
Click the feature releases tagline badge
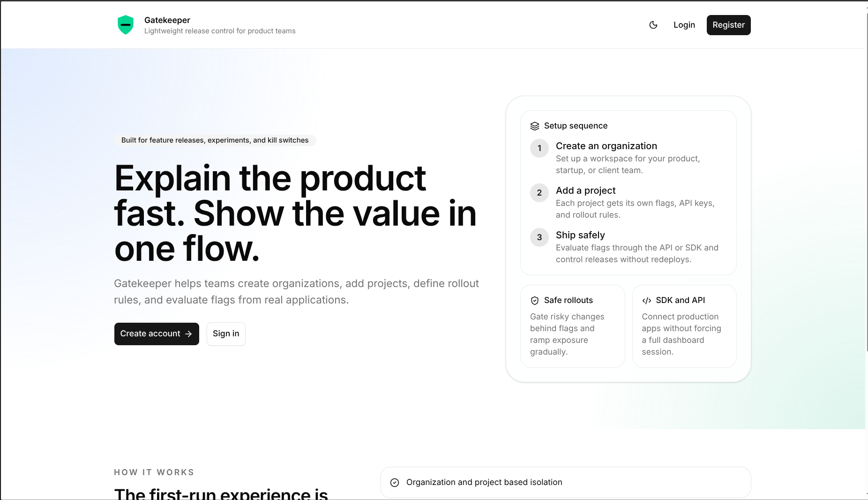215,140
